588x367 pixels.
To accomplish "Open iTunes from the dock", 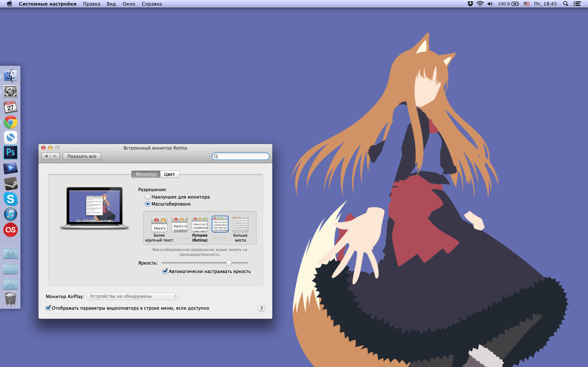I will (10, 214).
